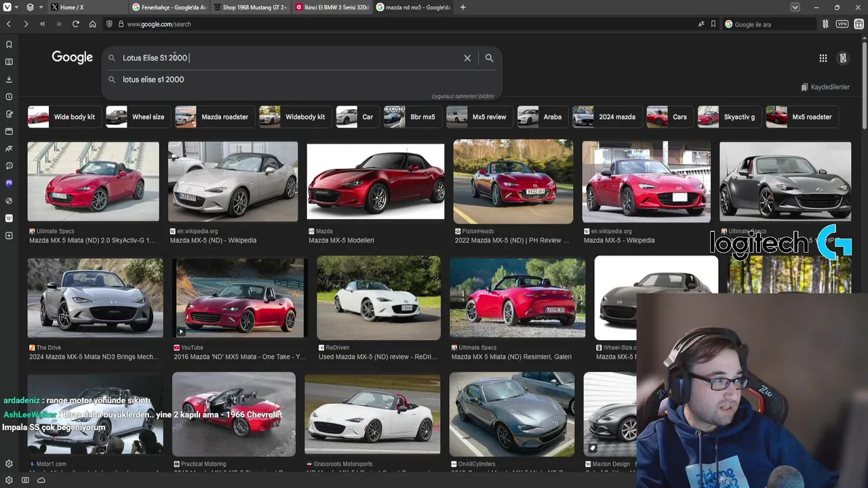
Task: Open the History clock sidebar panel
Action: 9,97
